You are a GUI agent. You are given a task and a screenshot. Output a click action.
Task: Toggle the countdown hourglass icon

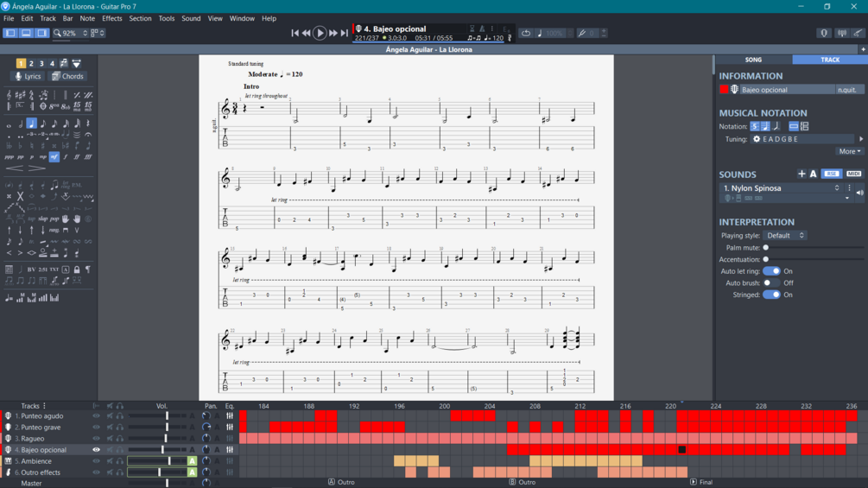pos(472,29)
